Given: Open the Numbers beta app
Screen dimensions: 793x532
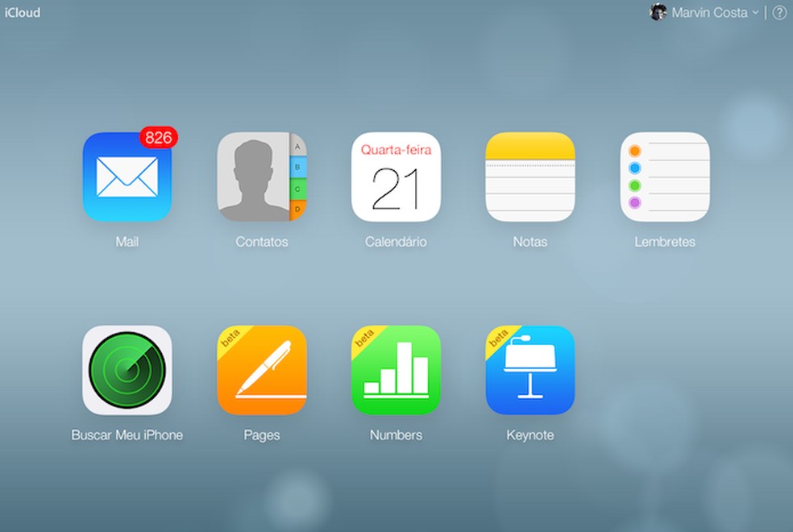Looking at the screenshot, I should pos(396,371).
